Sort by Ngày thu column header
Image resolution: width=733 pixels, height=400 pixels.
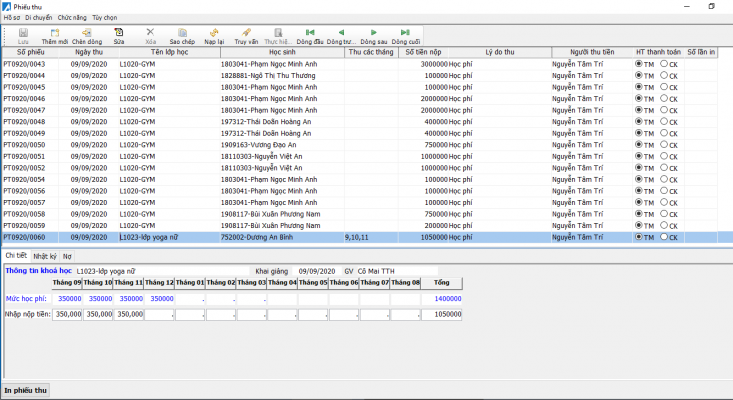(89, 52)
